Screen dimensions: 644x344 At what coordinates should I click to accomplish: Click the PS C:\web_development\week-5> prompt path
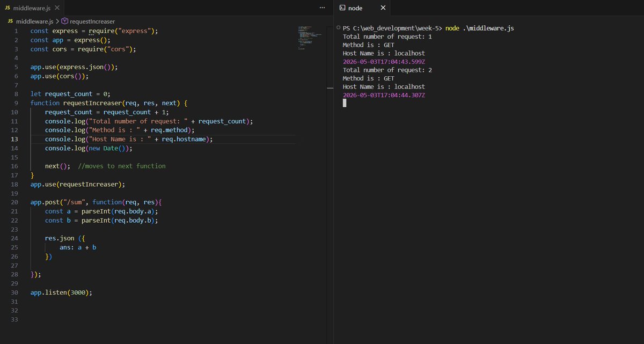tap(392, 28)
